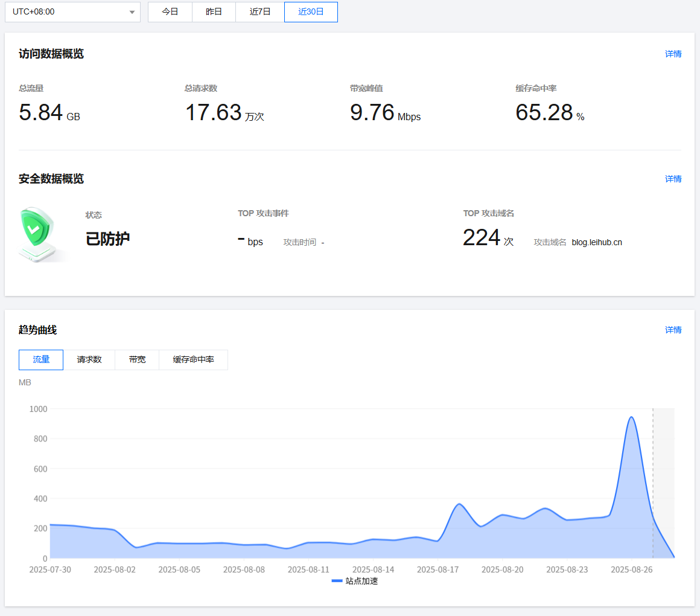Click the blog.leihub.cn attacked domain
This screenshot has height=616, width=700.
click(597, 243)
